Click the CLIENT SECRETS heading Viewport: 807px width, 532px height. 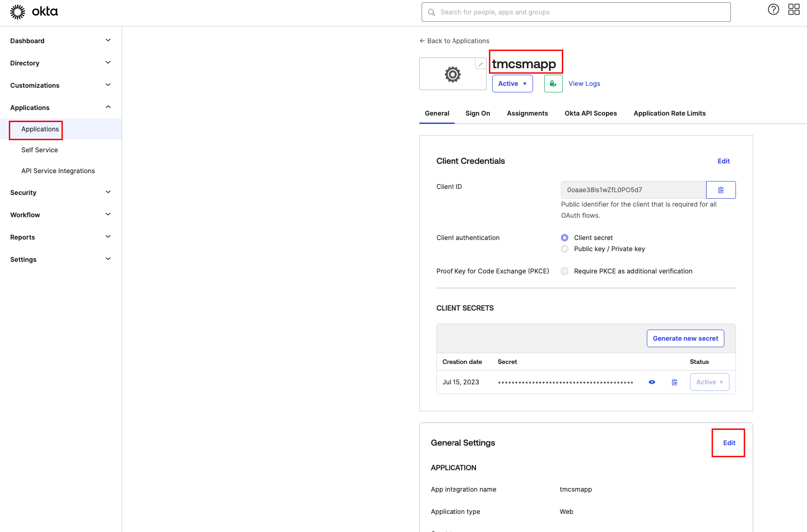click(x=465, y=308)
